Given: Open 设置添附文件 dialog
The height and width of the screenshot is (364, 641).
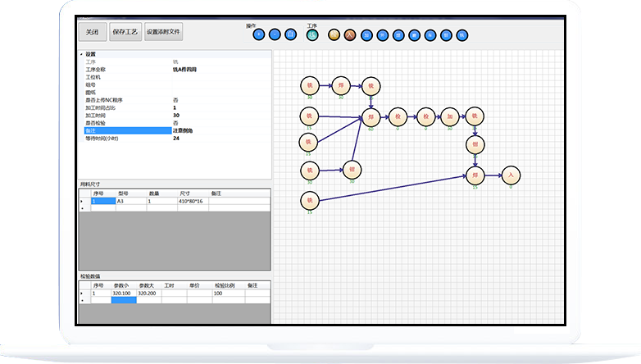Looking at the screenshot, I should click(164, 33).
